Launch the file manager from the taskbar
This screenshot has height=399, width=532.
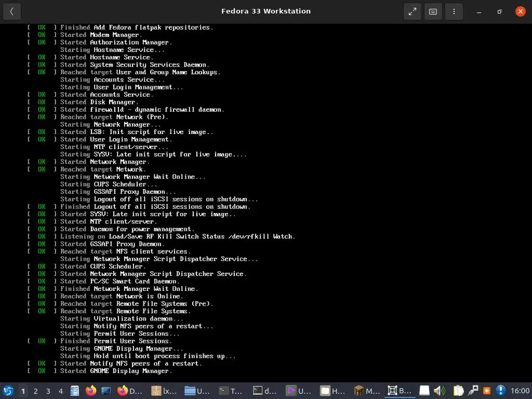point(75,391)
